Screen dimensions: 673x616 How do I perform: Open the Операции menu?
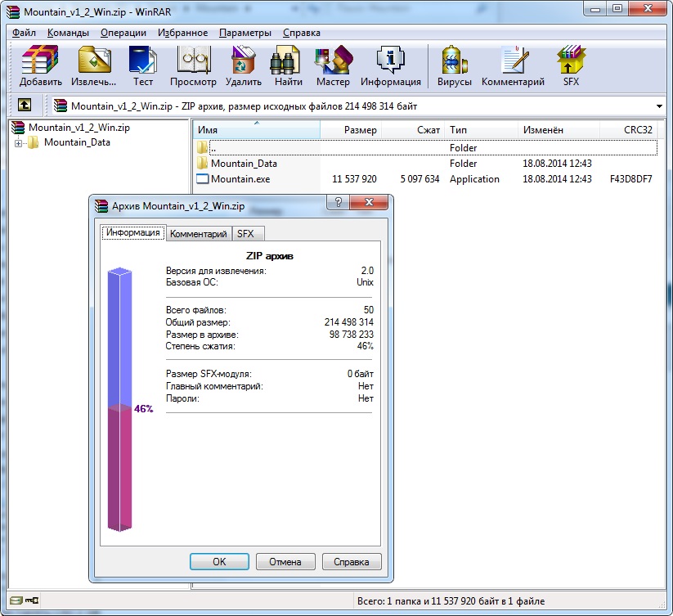click(123, 33)
